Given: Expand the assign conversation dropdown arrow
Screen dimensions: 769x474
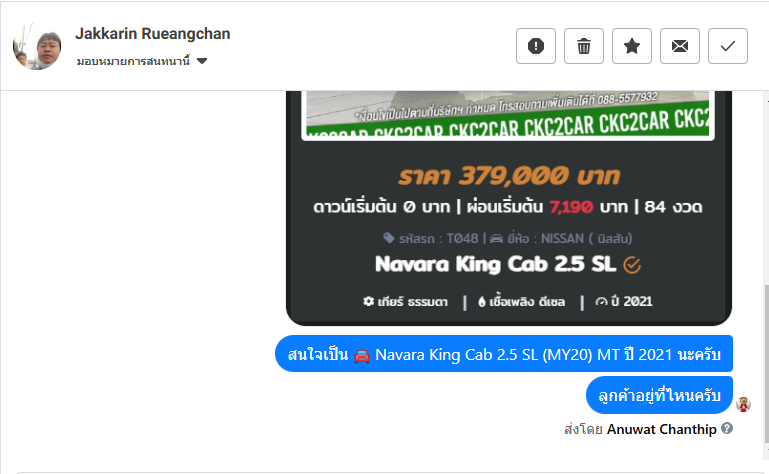Looking at the screenshot, I should pyautogui.click(x=202, y=61).
